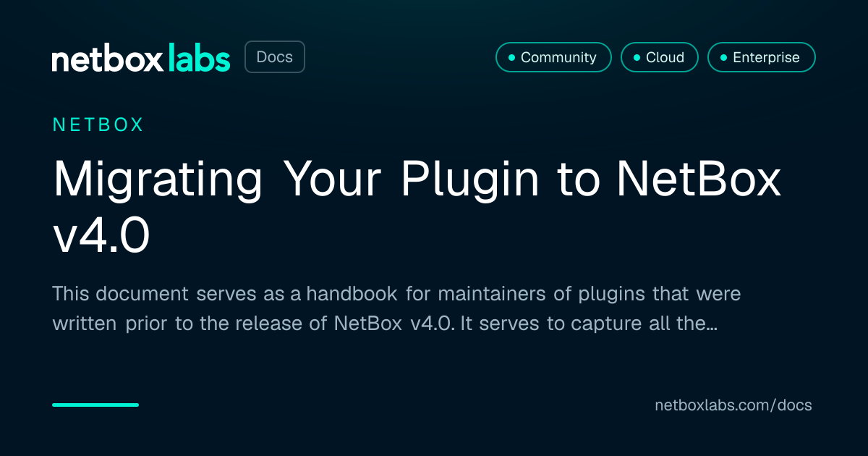Open the Docs badge

[x=275, y=57]
